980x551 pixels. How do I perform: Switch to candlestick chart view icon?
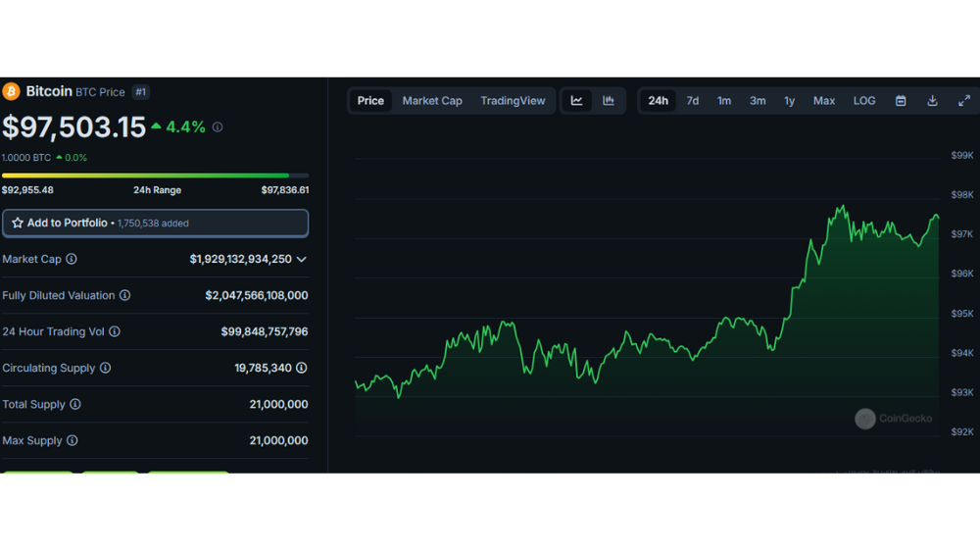pos(609,101)
